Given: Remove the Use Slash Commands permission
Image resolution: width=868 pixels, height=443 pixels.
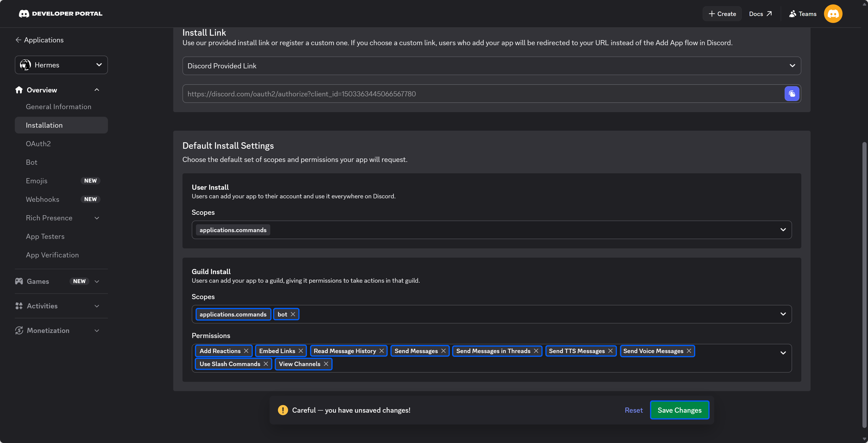Looking at the screenshot, I should coord(266,364).
